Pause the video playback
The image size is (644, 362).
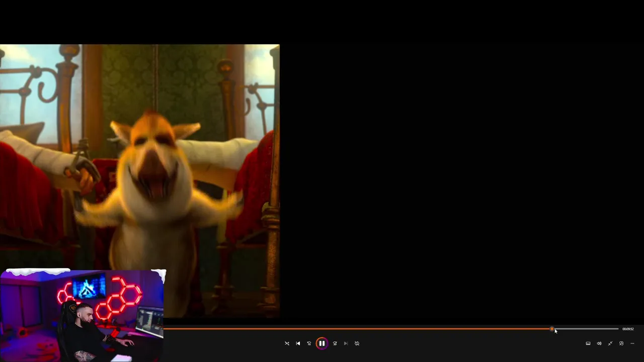(322, 343)
